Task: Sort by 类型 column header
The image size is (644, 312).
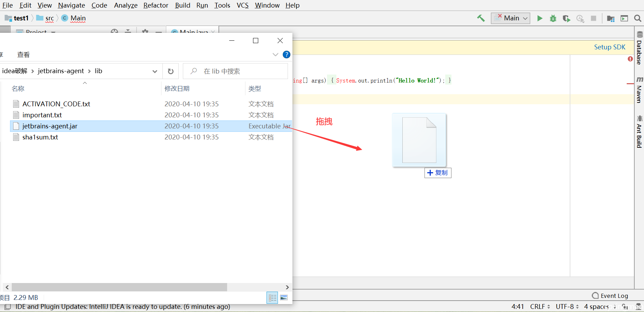Action: pos(255,89)
